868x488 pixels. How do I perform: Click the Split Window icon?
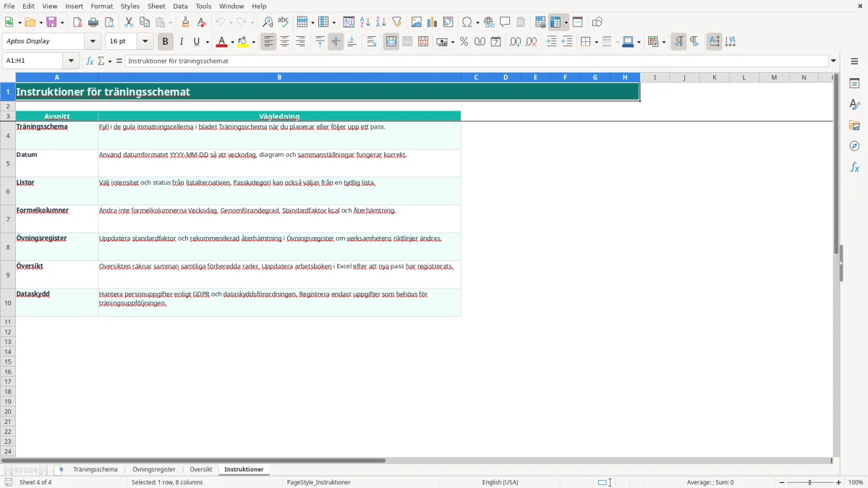[577, 22]
